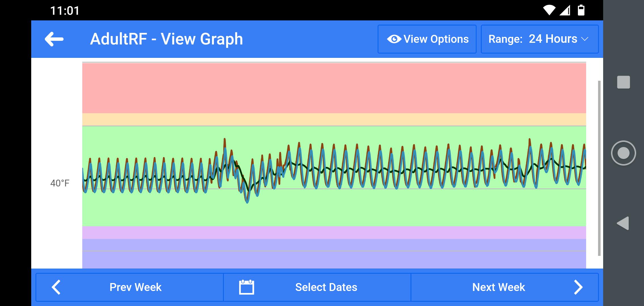Click the orange warning band on graph
644x306 pixels.
[x=334, y=120]
